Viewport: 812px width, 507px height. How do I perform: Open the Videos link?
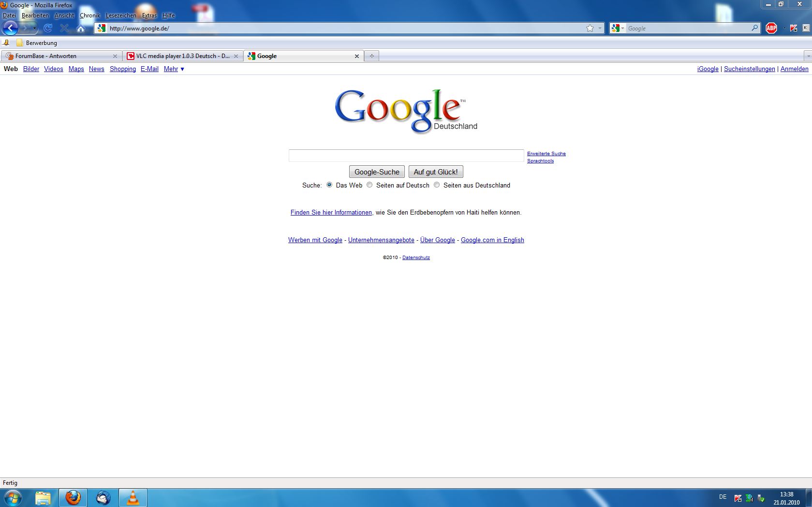click(x=54, y=69)
